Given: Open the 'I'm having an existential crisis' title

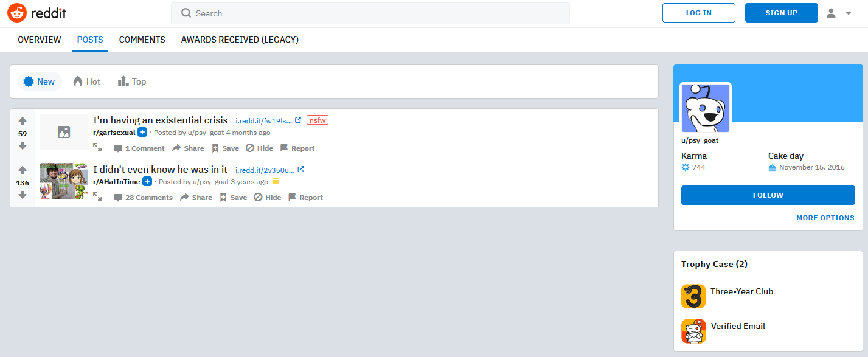Looking at the screenshot, I should (x=161, y=120).
